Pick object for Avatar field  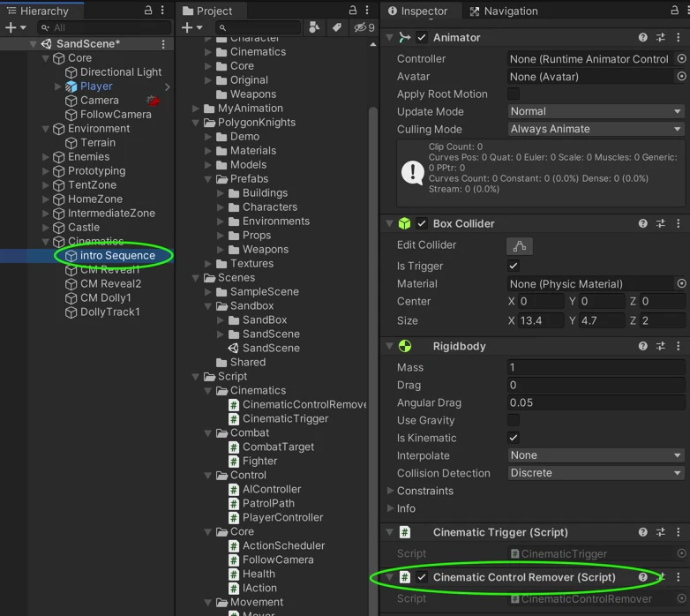681,76
